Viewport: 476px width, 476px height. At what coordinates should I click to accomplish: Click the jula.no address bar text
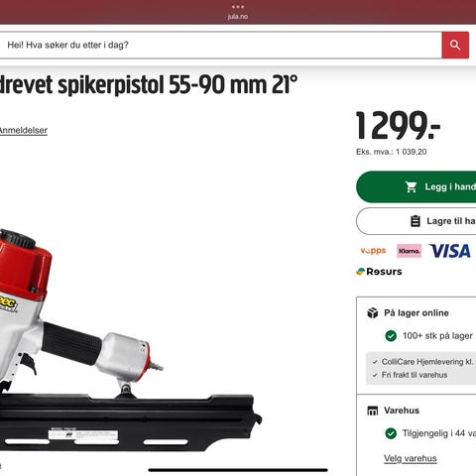pyautogui.click(x=238, y=16)
